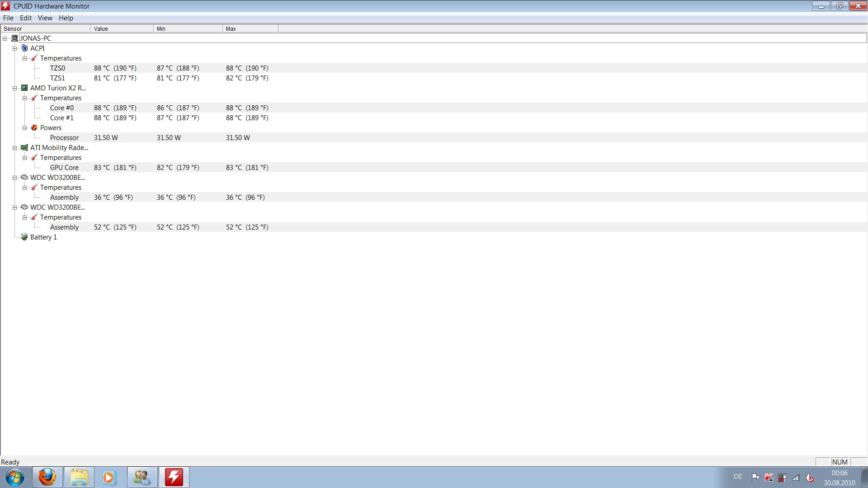Click the Value column header

[x=121, y=28]
